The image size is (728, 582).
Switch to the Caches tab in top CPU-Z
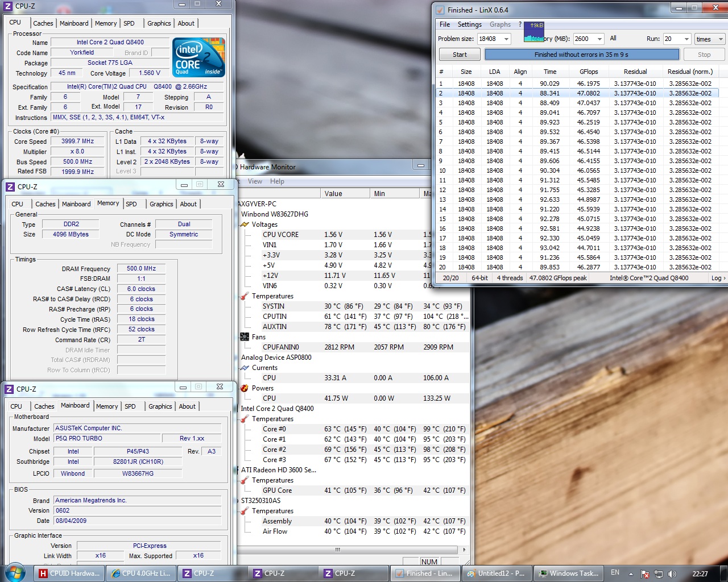(43, 23)
